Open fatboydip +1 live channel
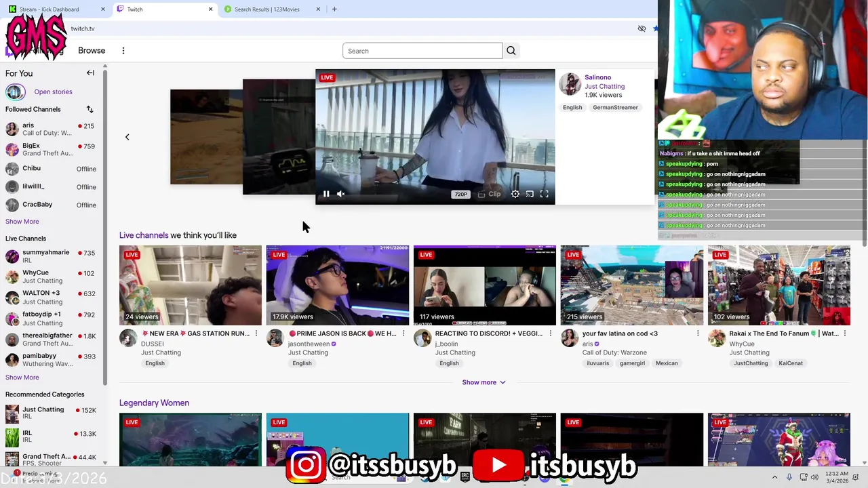This screenshot has width=868, height=488. coord(51,318)
